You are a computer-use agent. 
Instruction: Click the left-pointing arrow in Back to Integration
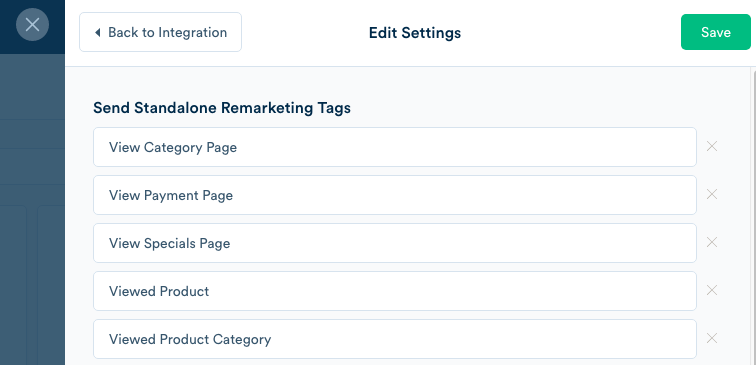pyautogui.click(x=97, y=33)
